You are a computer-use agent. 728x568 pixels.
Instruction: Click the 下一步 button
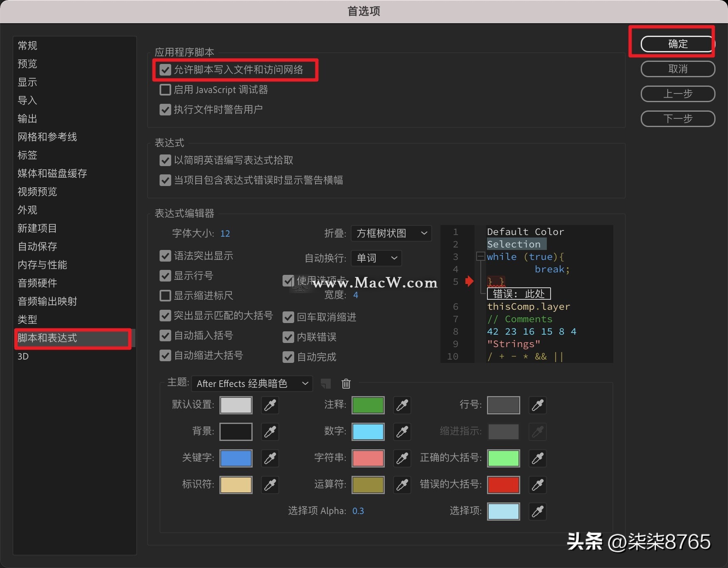[x=677, y=119]
